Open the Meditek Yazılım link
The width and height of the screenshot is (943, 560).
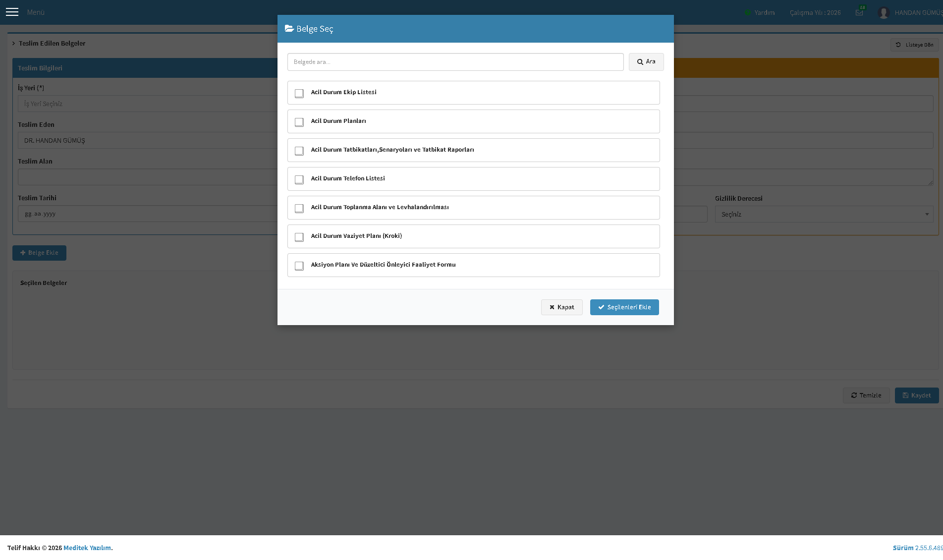pos(87,548)
